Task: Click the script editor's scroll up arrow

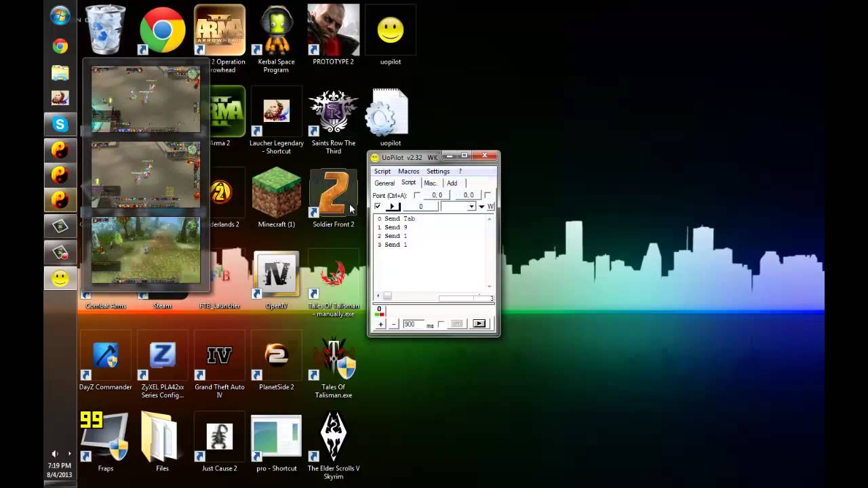Action: (x=489, y=219)
